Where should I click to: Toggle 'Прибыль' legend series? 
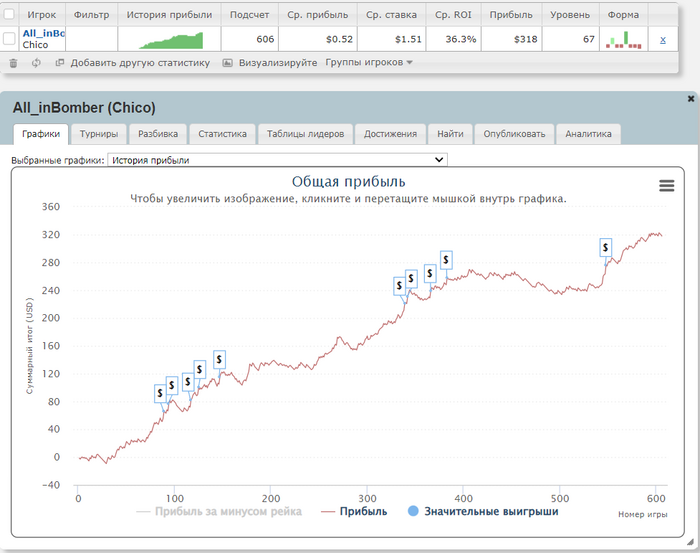pyautogui.click(x=354, y=511)
